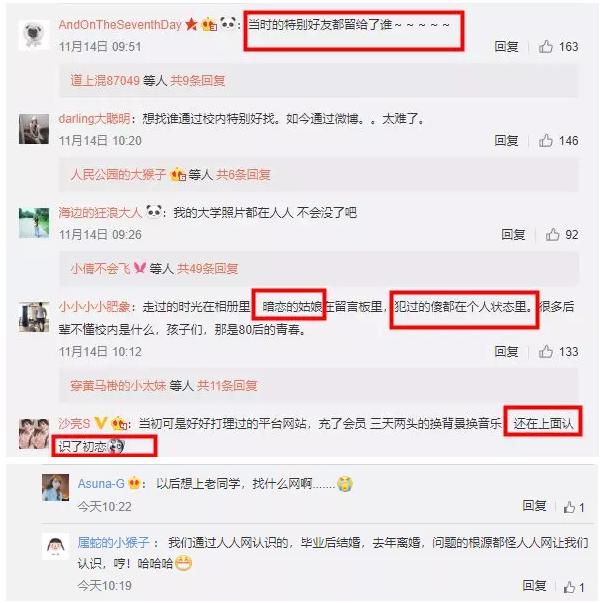
Task: Open Asuna-G's profile avatar
Action: pyautogui.click(x=55, y=487)
